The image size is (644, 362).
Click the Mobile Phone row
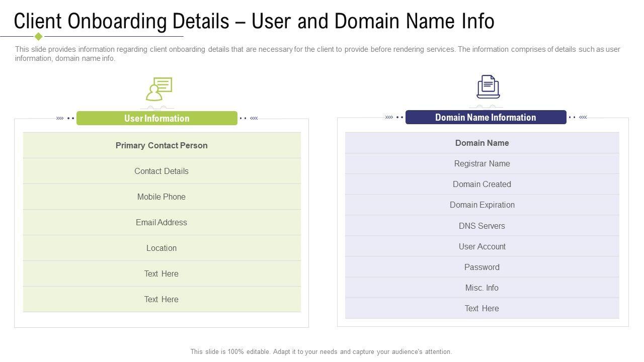[x=162, y=197]
